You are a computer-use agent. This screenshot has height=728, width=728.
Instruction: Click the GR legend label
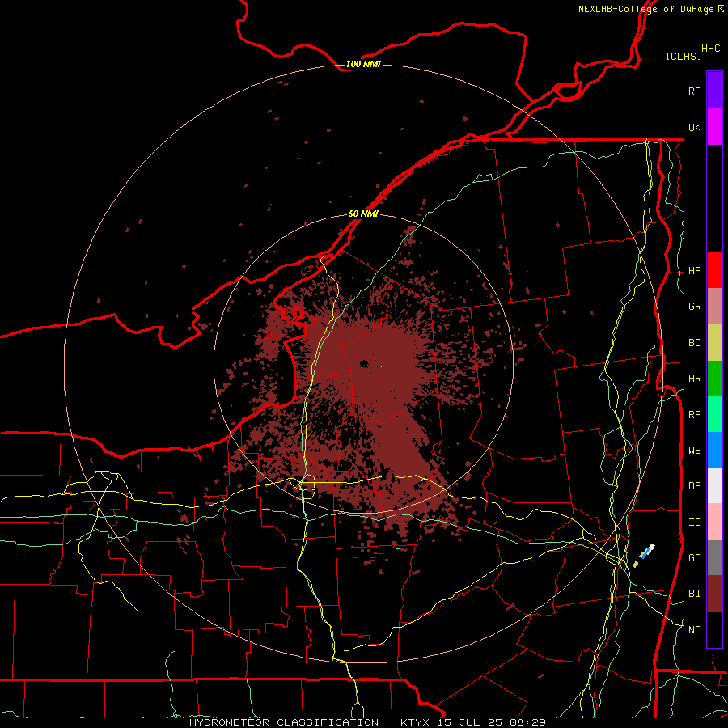coord(694,307)
